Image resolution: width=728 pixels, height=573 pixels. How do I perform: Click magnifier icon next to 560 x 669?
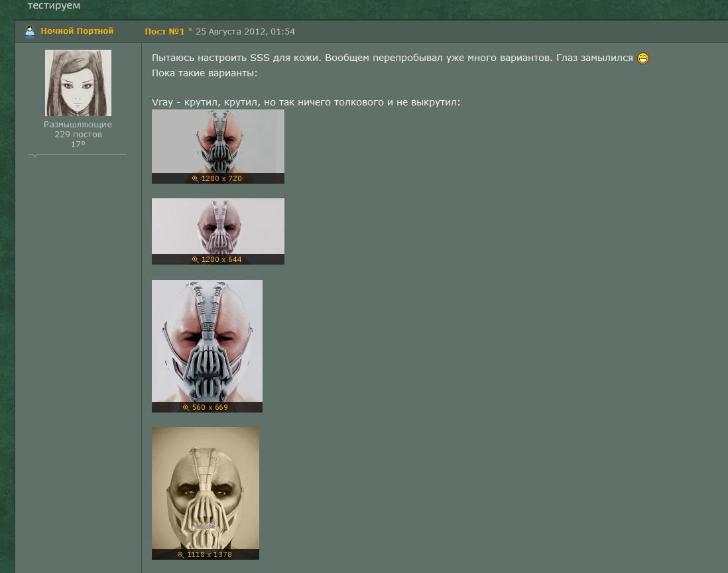tap(186, 407)
